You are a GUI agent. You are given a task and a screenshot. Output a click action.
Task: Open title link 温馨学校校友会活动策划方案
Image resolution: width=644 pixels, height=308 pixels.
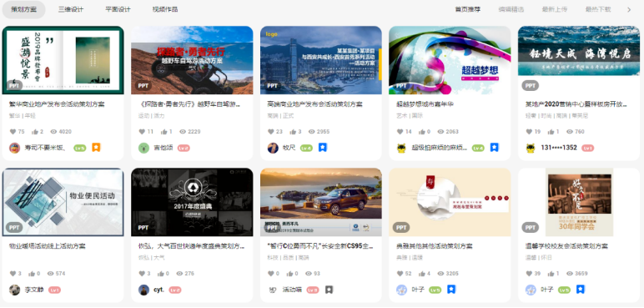566,246
